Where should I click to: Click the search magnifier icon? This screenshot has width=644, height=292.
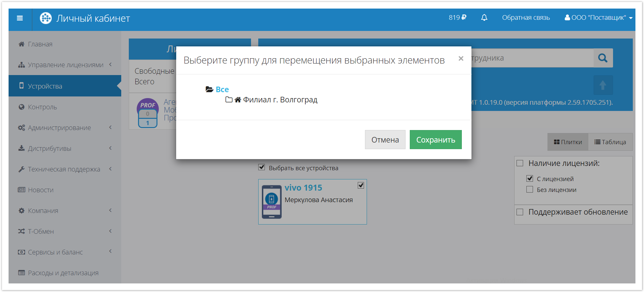(x=602, y=58)
